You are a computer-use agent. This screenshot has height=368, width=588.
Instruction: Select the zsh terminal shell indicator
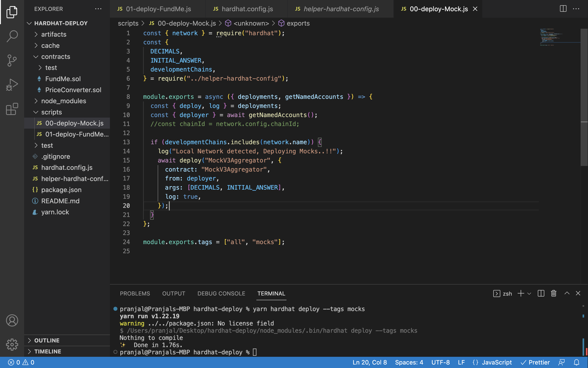click(502, 294)
